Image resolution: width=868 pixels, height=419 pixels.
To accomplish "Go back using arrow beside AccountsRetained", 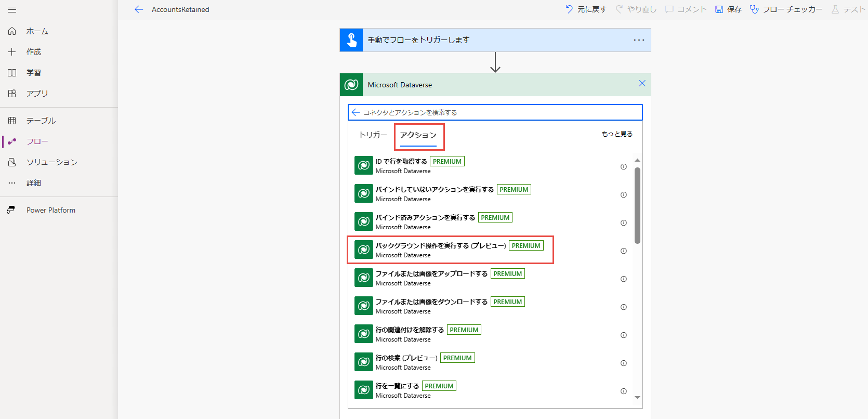I will coord(138,9).
